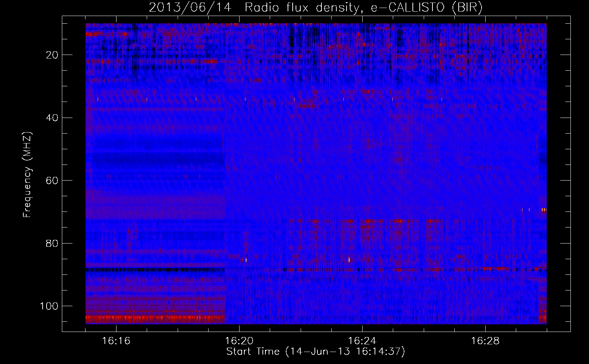
Task: Click the 16:24 time tick label
Action: point(362,341)
